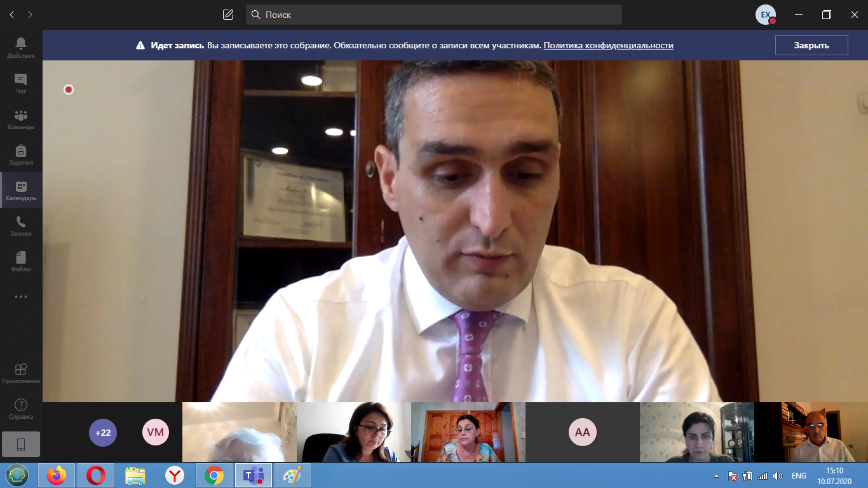This screenshot has height=488, width=868.
Task: Open Assignments (Задания) in sidebar
Action: click(x=21, y=154)
